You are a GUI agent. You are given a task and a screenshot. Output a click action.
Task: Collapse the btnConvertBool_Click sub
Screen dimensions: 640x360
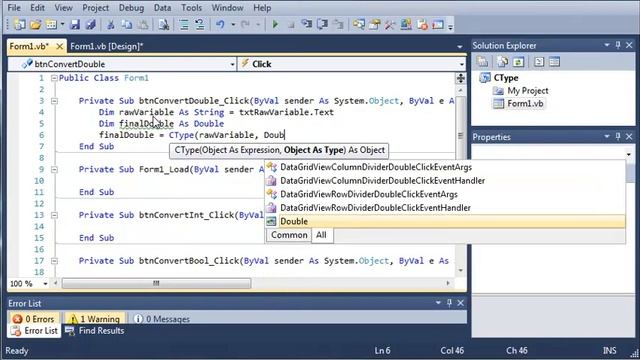pyautogui.click(x=54, y=261)
